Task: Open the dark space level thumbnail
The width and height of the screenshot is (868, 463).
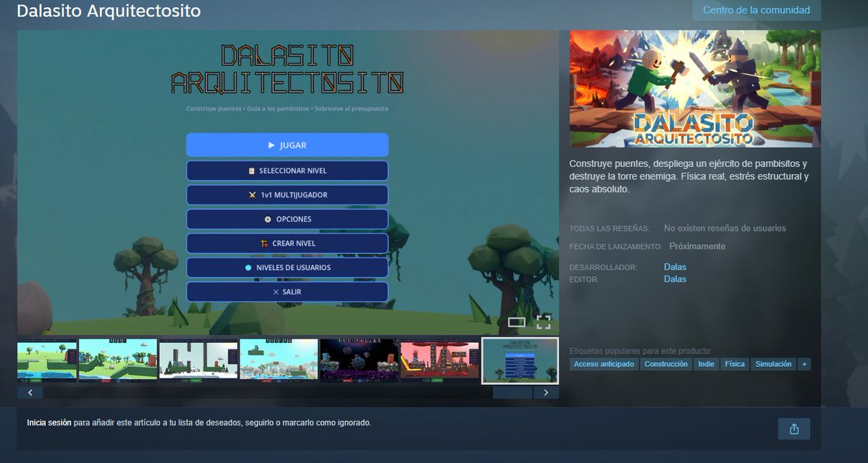Action: click(x=359, y=361)
